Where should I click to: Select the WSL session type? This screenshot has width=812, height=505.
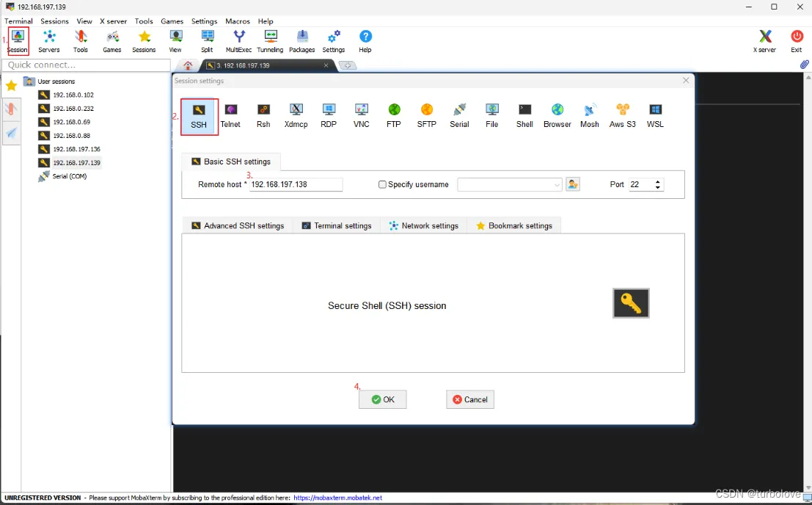(655, 116)
